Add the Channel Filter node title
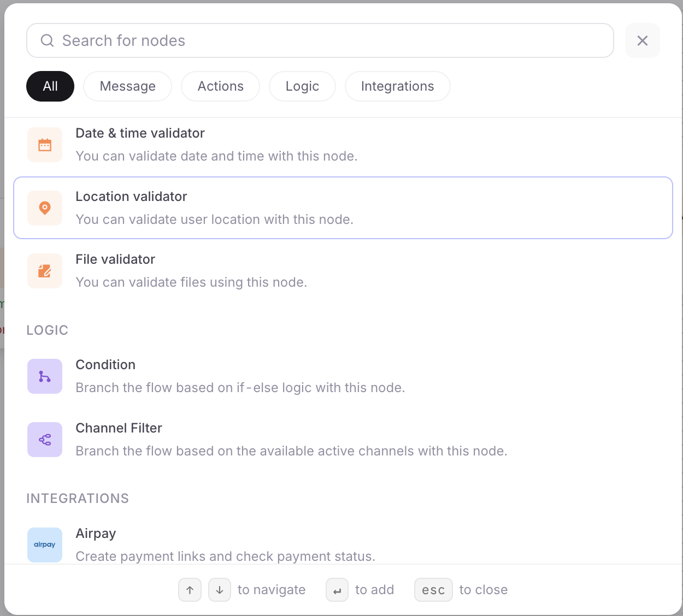The image size is (683, 616). click(119, 428)
